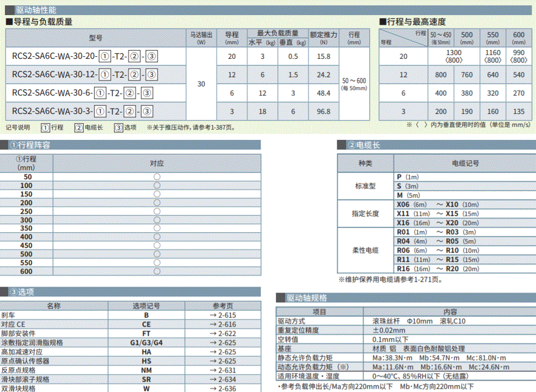The height and width of the screenshot is (392, 536).
Task: Click option code CE
Action: click(146, 325)
